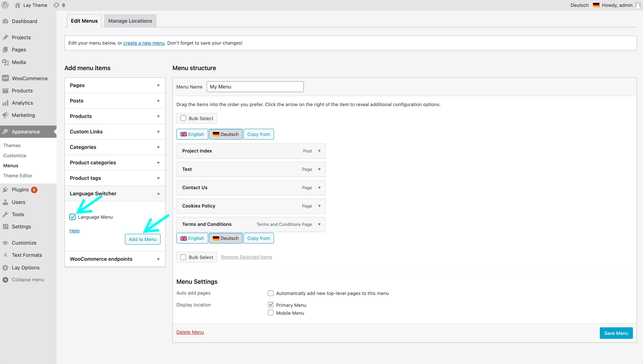
Task: Expand the Product categories section
Action: tap(115, 163)
